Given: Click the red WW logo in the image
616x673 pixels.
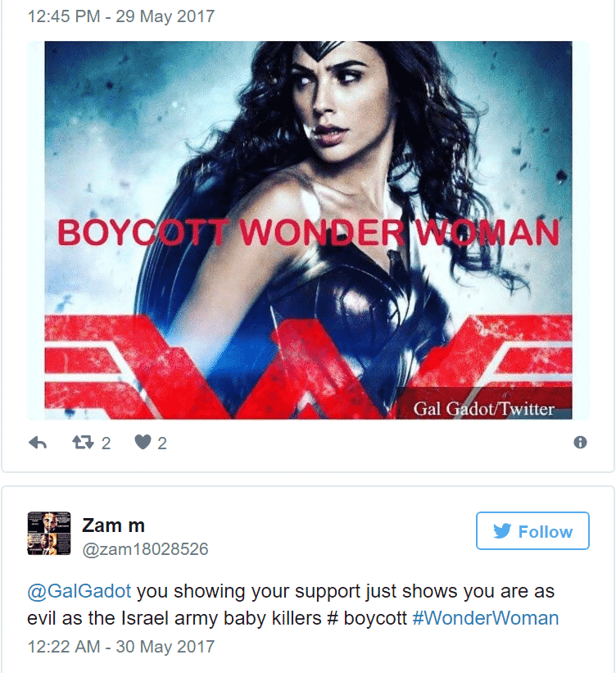Looking at the screenshot, I should click(309, 366).
